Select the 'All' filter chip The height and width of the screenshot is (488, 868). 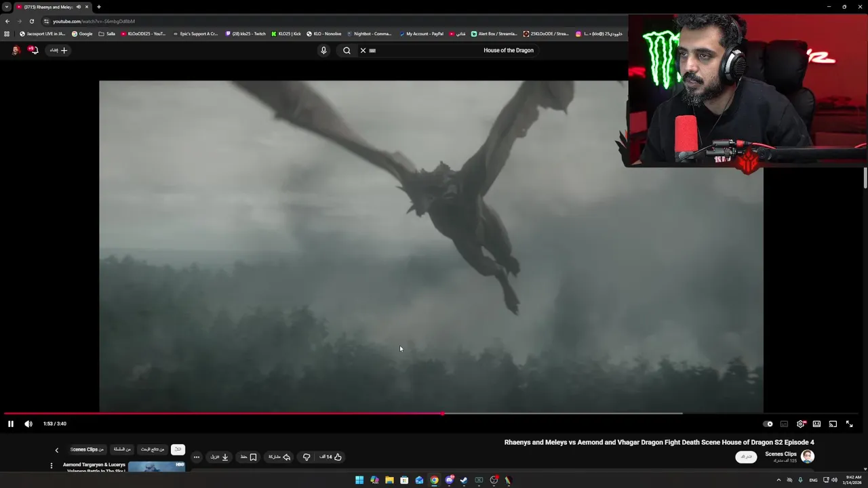[x=178, y=449]
